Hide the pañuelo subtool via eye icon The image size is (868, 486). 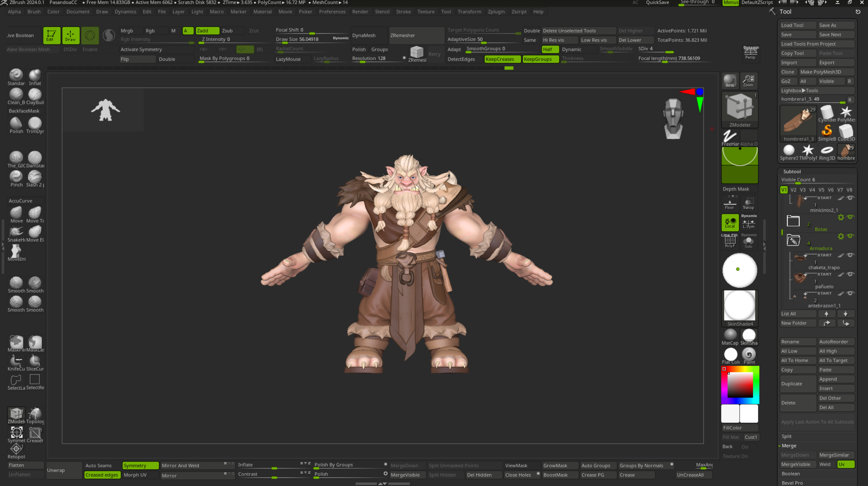click(x=850, y=274)
